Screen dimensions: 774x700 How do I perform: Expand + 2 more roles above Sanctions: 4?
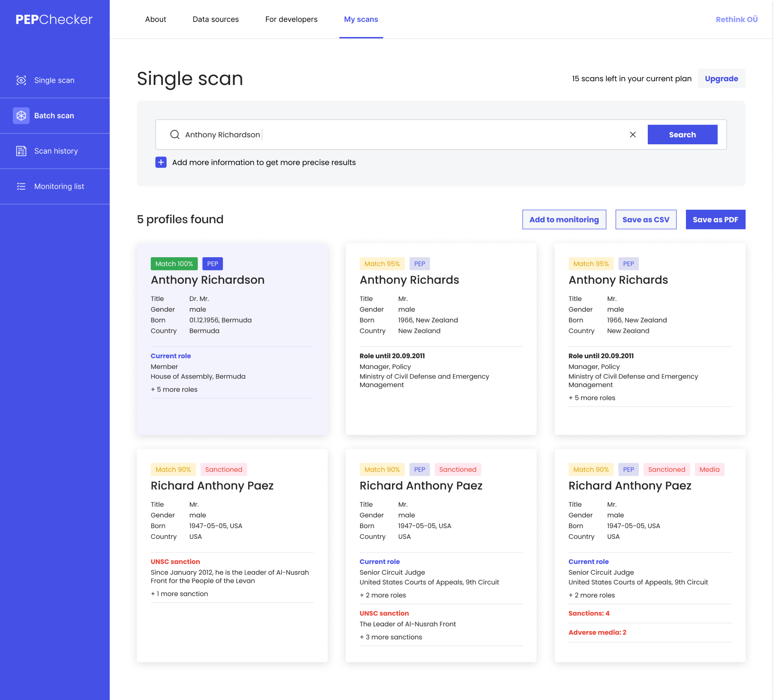pos(591,595)
